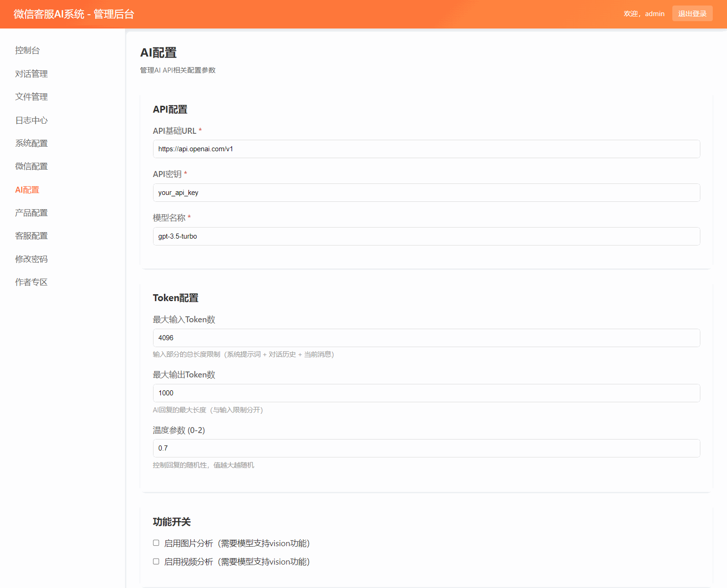Navigate to 系统配置 settings
This screenshot has height=588, width=727.
point(31,143)
